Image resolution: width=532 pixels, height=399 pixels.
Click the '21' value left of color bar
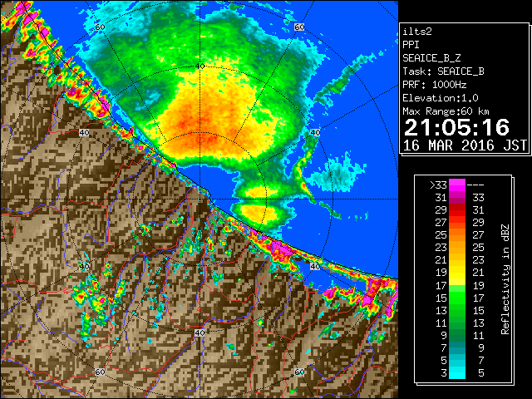(x=441, y=260)
